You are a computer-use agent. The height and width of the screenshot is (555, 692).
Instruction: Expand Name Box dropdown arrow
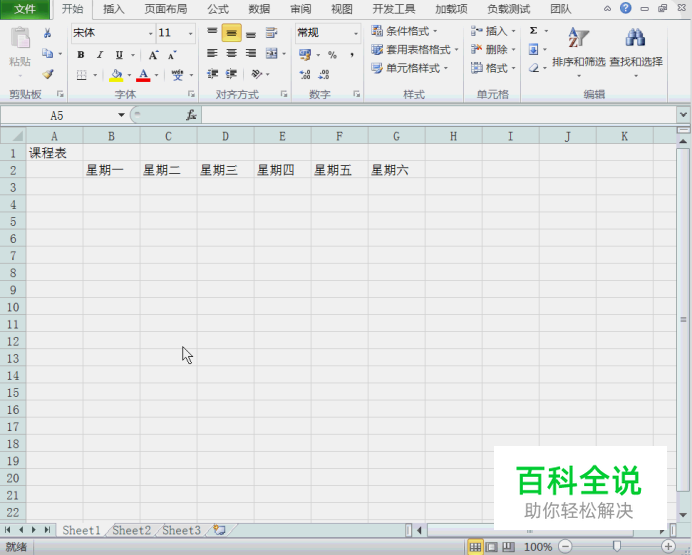tap(121, 115)
